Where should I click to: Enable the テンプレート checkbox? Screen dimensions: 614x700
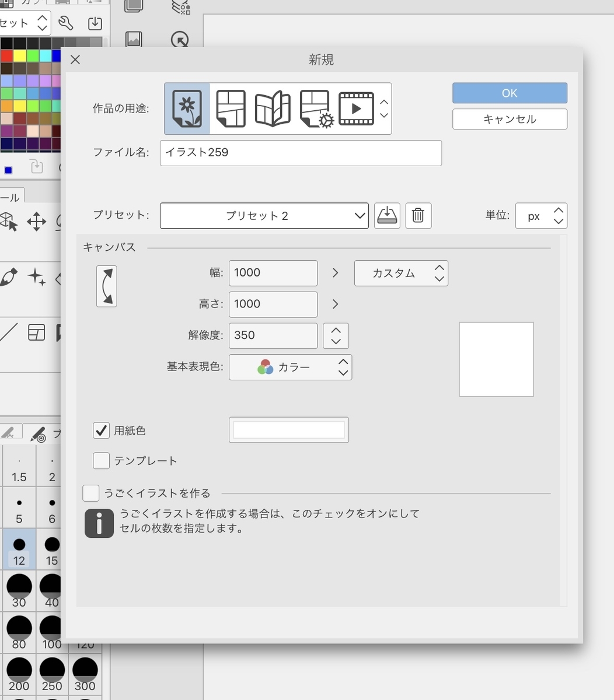(x=102, y=461)
